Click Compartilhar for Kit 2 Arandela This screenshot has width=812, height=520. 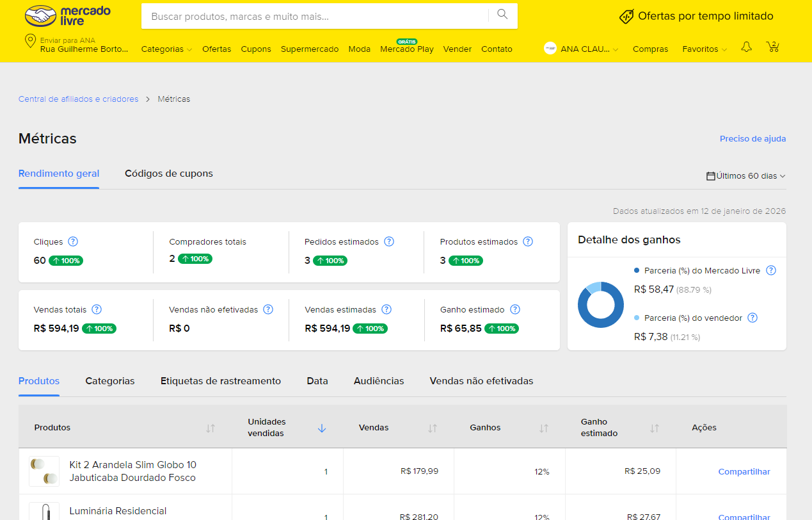(x=744, y=472)
